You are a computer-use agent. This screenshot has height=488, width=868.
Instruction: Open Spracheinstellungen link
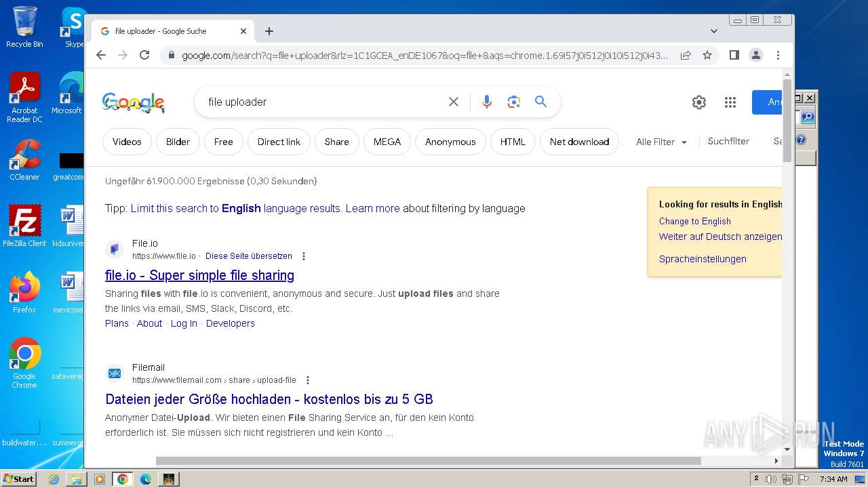pyautogui.click(x=703, y=259)
